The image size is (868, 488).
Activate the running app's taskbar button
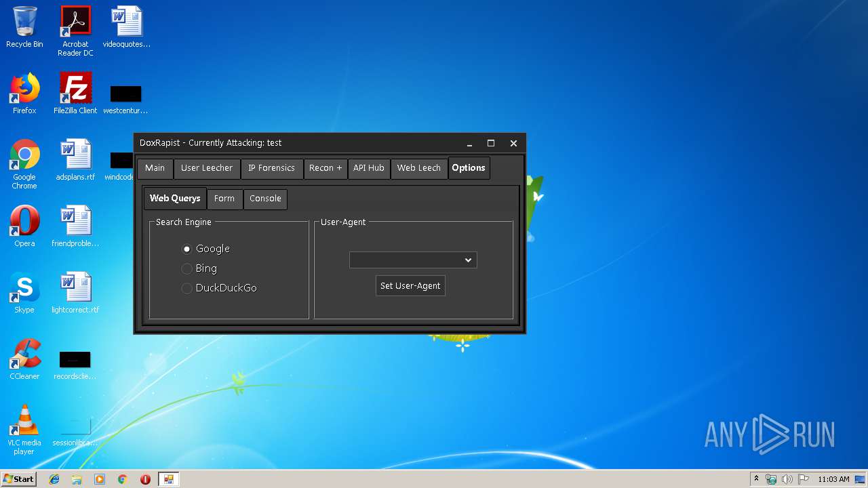pyautogui.click(x=168, y=479)
